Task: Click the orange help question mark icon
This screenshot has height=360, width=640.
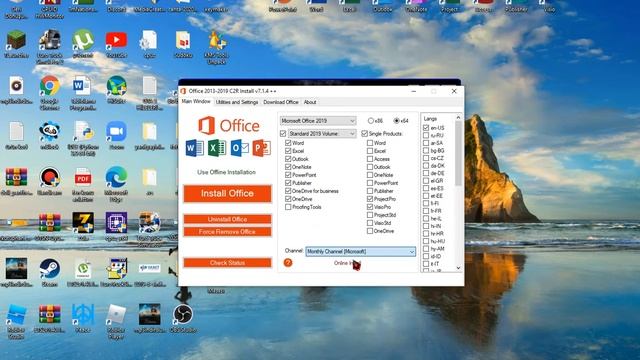Action: click(288, 263)
